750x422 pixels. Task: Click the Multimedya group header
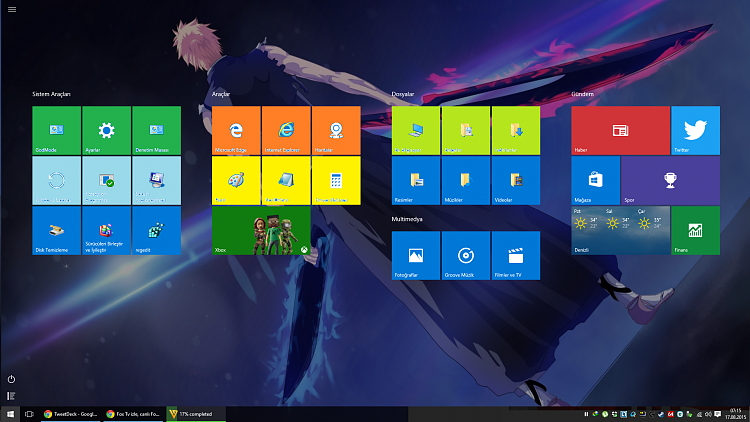(407, 219)
